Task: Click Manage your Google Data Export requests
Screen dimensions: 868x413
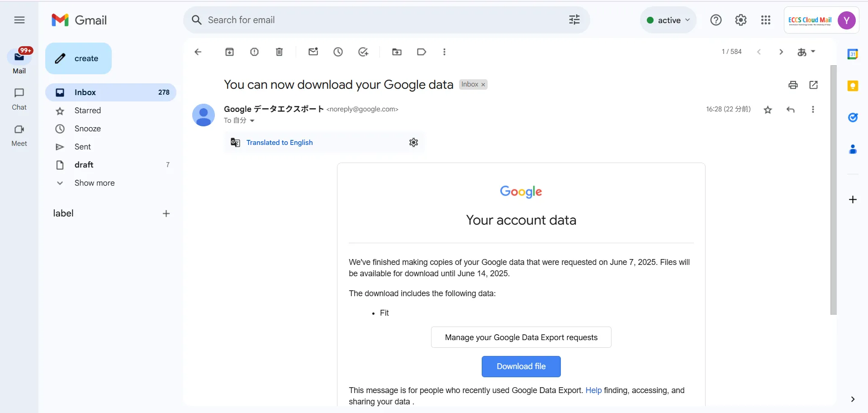Action: [521, 337]
